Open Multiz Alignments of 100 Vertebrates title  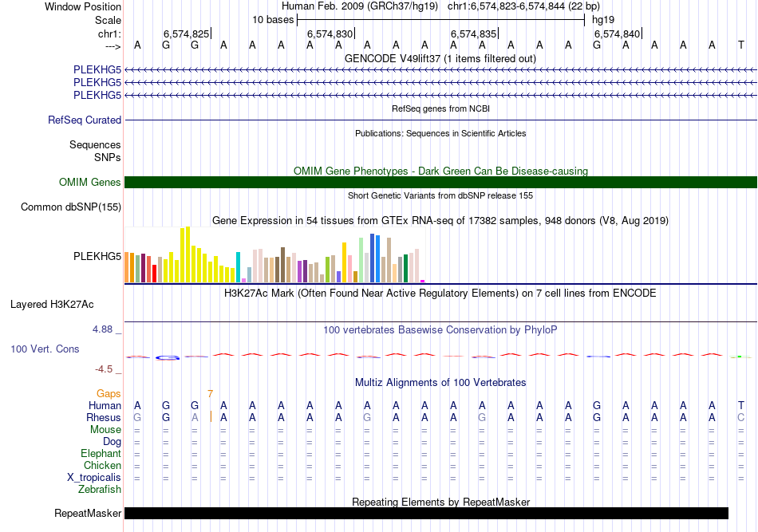coord(440,383)
